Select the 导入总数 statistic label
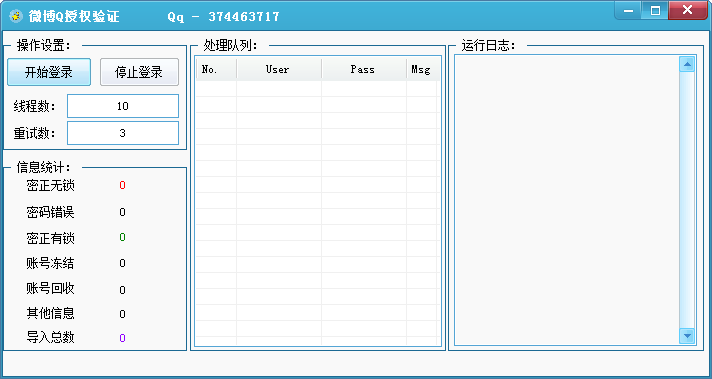Viewport: 712px width, 379px height. pos(50,337)
